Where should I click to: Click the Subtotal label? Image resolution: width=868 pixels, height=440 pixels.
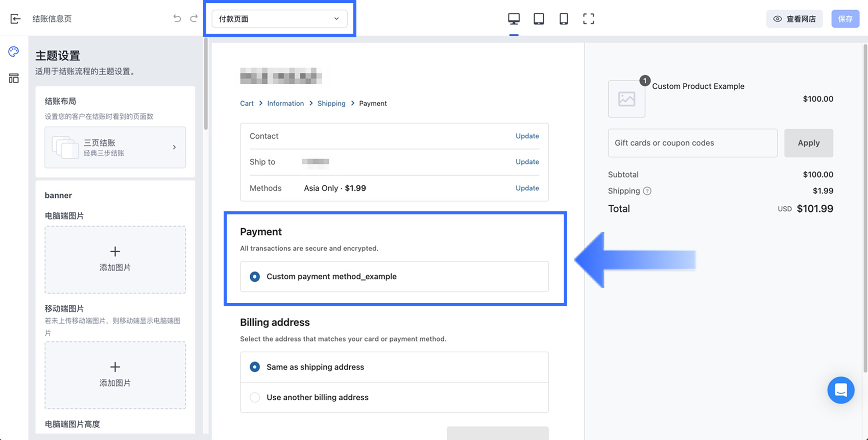point(623,175)
